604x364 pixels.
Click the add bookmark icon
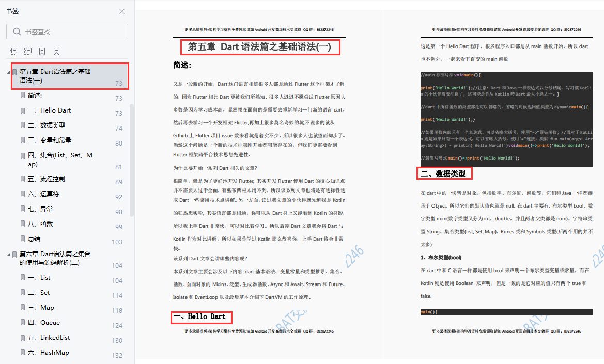(x=42, y=51)
